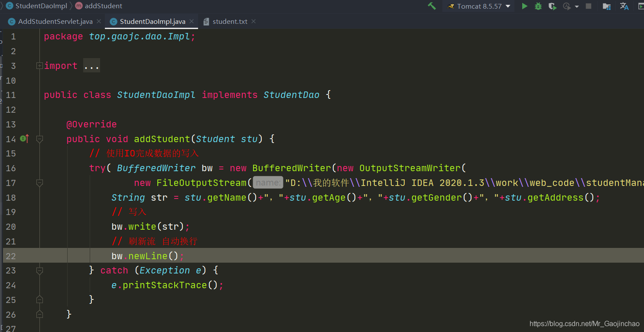644x332 pixels.
Task: Close the StudentDaoImpl.java tab
Action: point(192,21)
